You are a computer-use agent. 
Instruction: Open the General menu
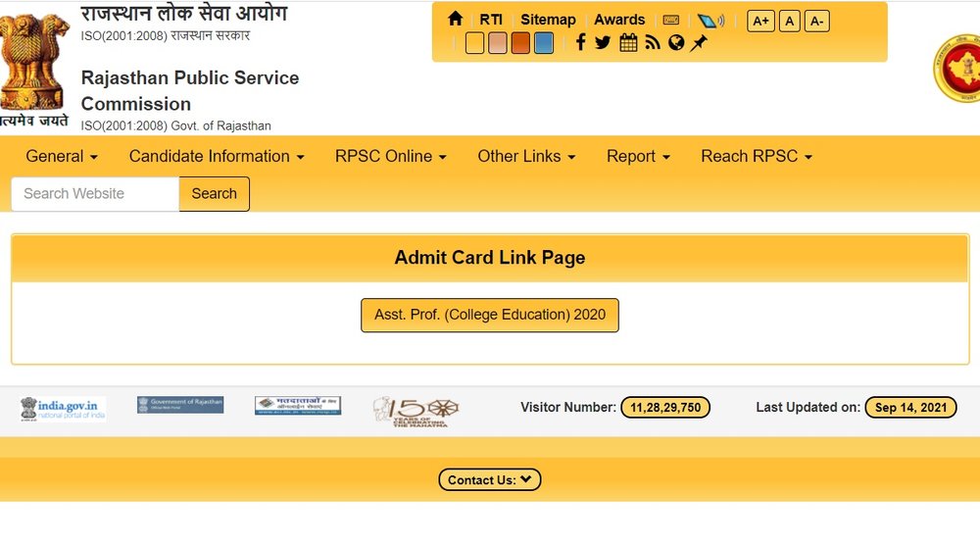point(61,156)
